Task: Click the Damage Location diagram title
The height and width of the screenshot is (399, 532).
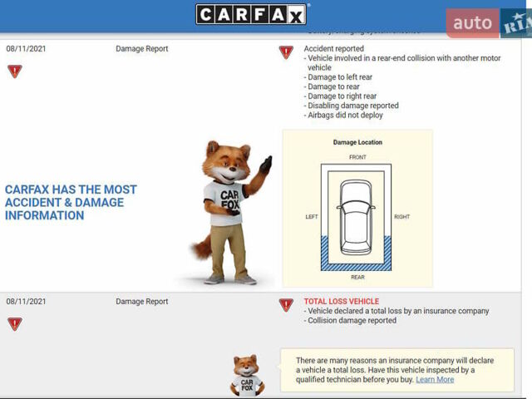Action: (x=357, y=142)
